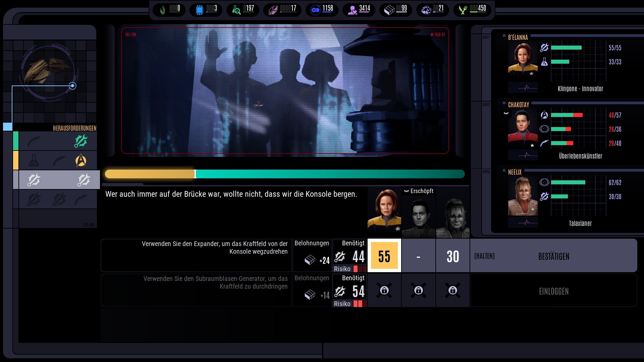Click the middle locked slot in the second option
Viewport: 644px width, 362px height.
coord(419,290)
